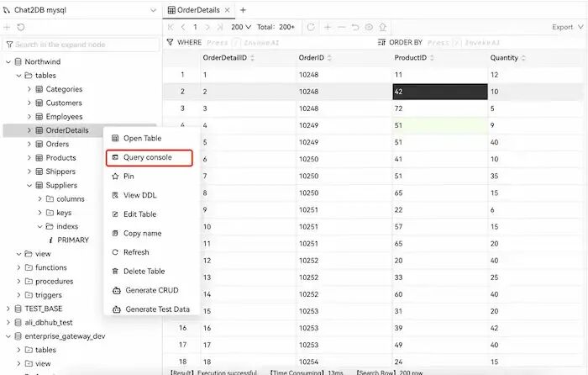Choose Generate CRUD from context menu

(150, 290)
